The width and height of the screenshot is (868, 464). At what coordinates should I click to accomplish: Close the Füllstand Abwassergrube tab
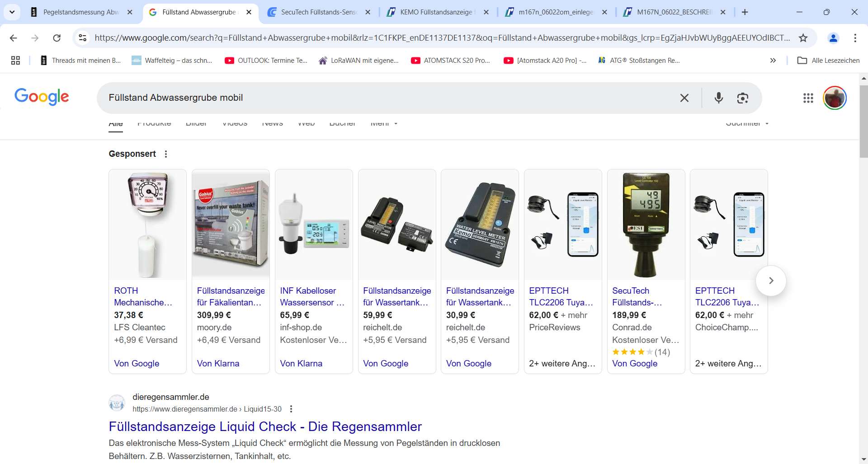[249, 12]
